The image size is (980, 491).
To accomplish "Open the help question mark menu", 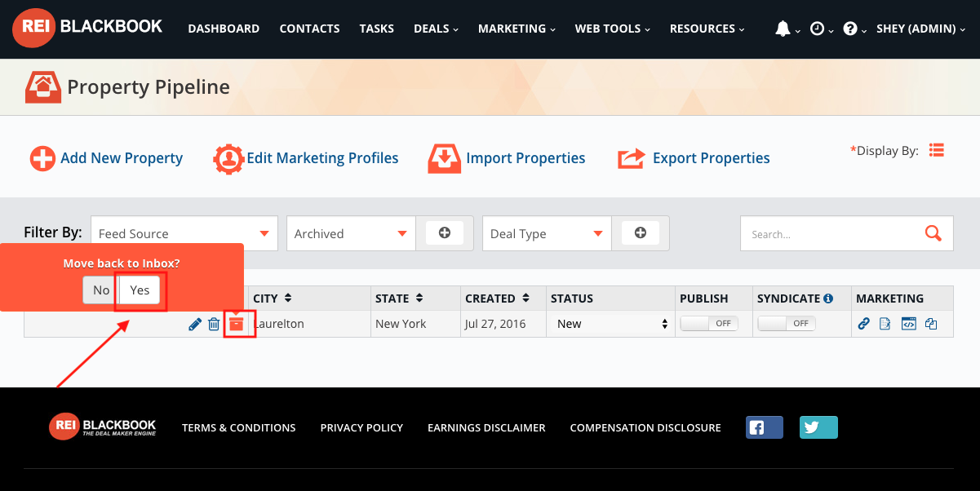I will (854, 29).
